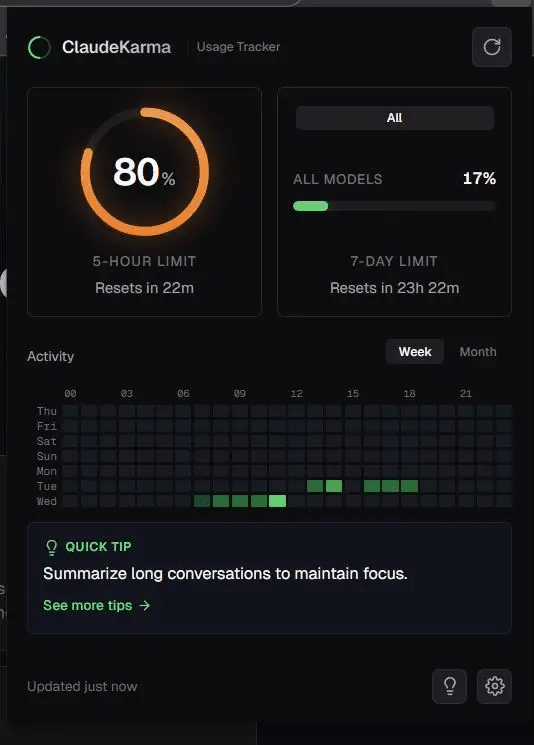
Task: Click the ClaudeKarma circular logo
Action: 39,47
